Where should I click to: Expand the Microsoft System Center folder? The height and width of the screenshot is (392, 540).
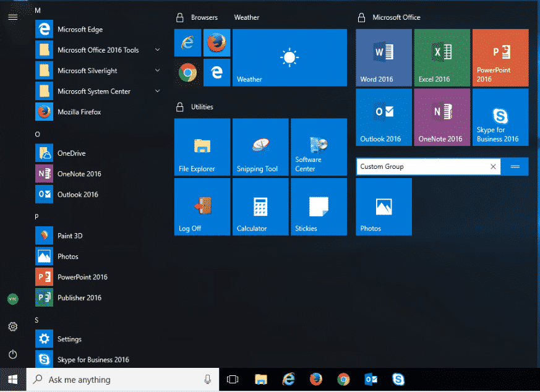coord(157,92)
